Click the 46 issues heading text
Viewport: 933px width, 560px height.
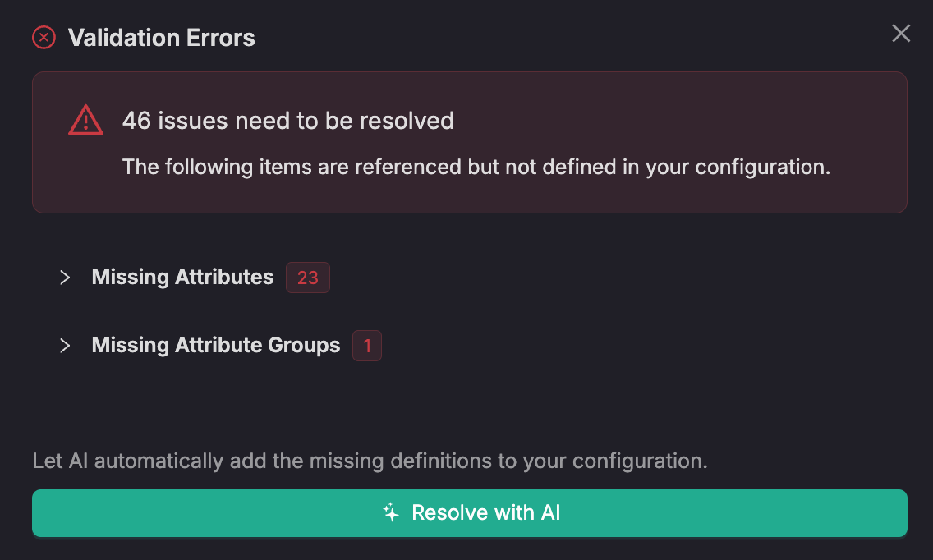click(x=287, y=121)
